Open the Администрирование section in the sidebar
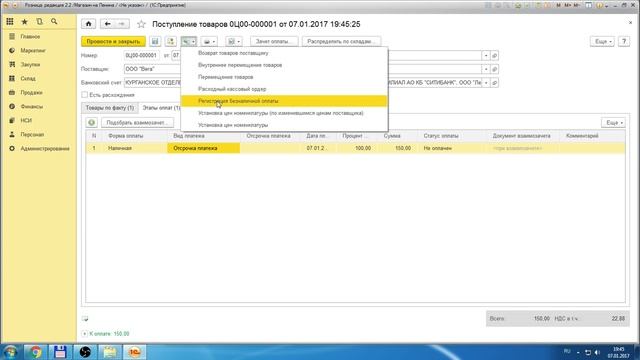 click(x=45, y=149)
